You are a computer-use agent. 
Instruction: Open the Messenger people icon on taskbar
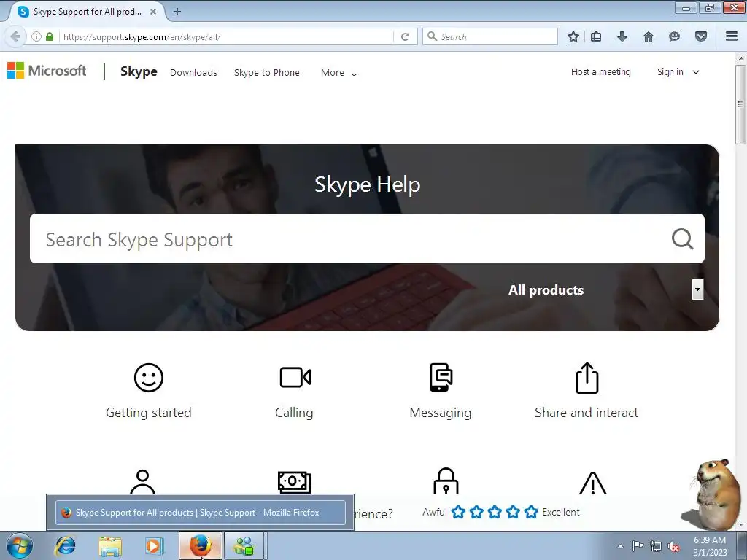(x=244, y=545)
